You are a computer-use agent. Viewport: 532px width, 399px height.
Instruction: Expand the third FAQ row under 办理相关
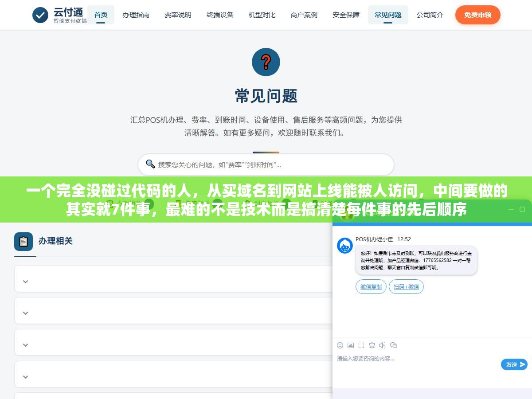173,343
